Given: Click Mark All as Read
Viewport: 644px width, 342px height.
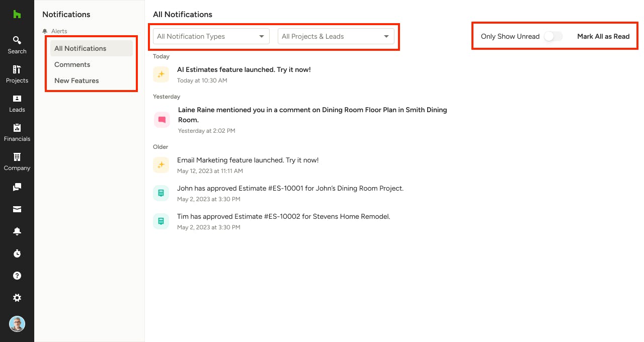Looking at the screenshot, I should click(603, 36).
